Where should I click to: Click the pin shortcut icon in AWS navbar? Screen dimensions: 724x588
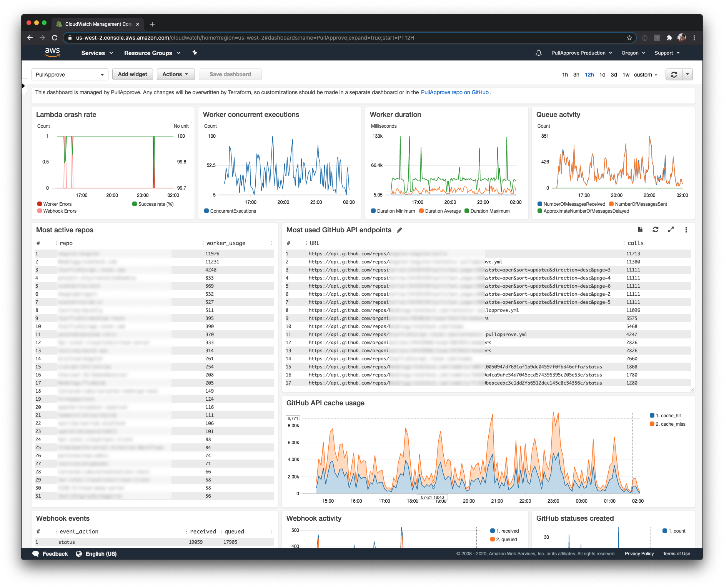(x=195, y=53)
